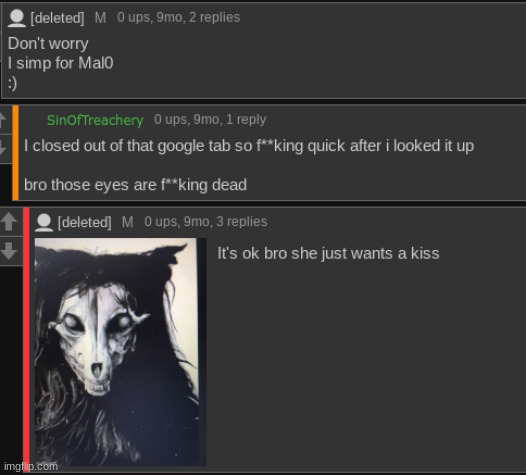
Task: Click the orange thread bar beside SinOfTreachery's comment
Action: point(15,153)
